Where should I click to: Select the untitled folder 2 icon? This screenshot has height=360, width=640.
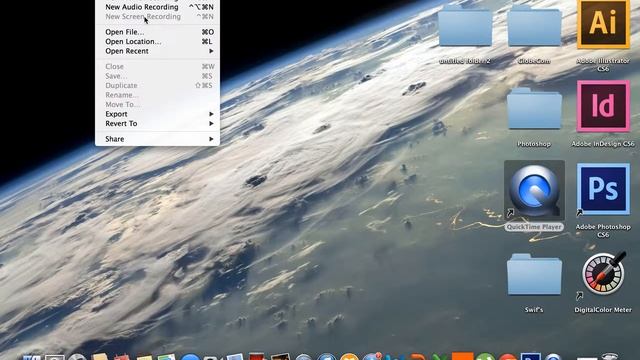[x=465, y=26]
